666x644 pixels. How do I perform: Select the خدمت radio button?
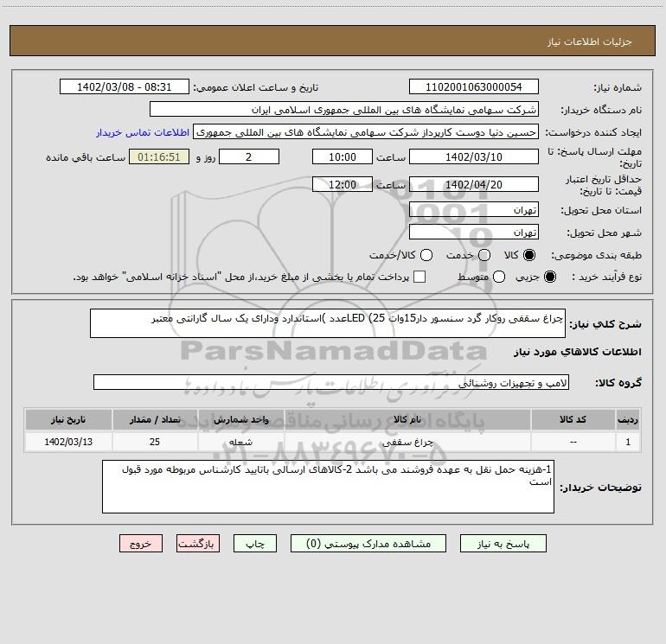pos(484,255)
